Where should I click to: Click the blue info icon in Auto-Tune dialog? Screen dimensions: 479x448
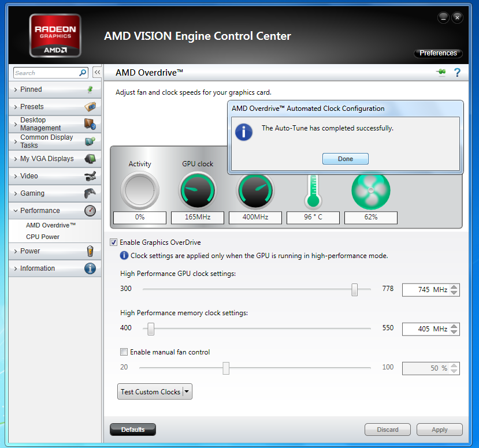[x=243, y=132]
